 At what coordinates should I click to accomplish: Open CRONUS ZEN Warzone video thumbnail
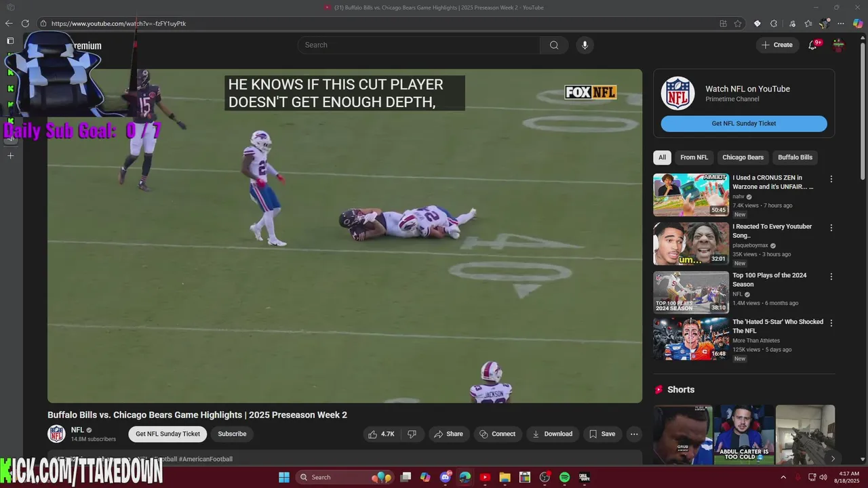(x=691, y=195)
